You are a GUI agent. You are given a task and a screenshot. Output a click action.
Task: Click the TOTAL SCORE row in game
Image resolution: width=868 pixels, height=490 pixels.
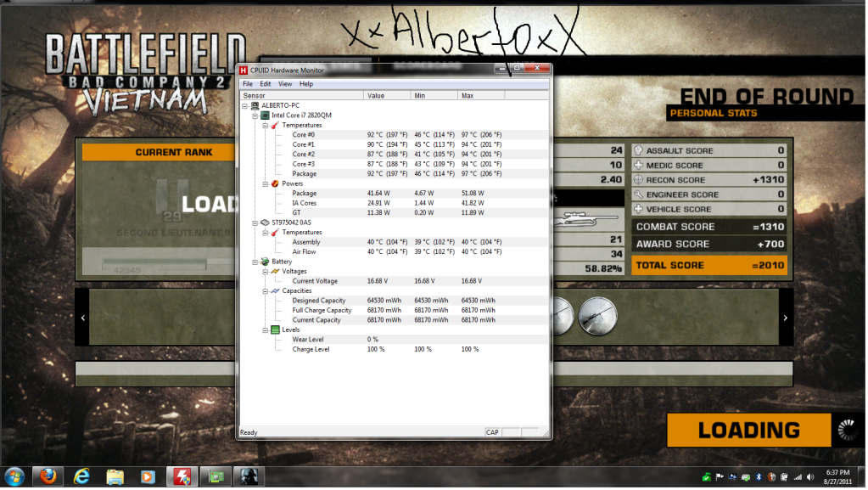pos(709,266)
